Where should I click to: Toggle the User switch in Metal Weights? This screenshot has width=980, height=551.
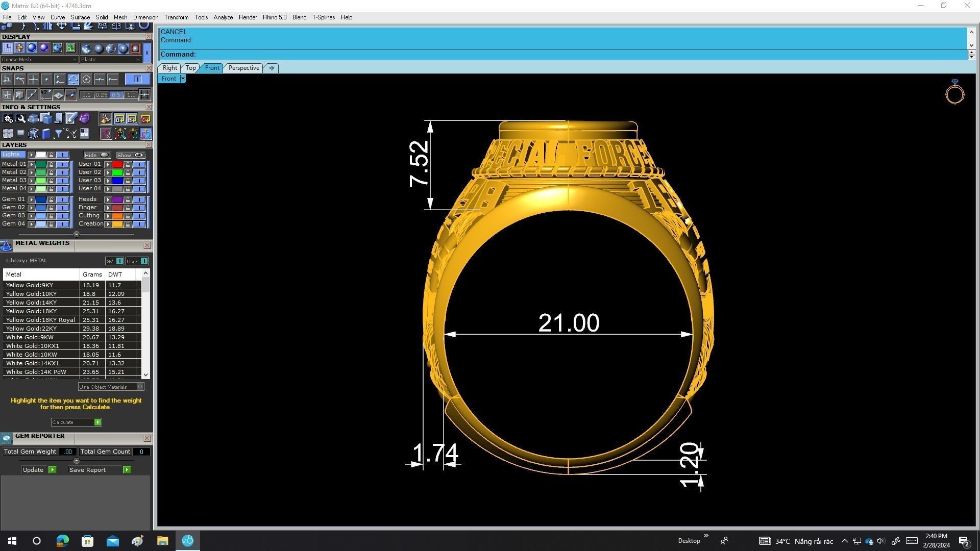[x=137, y=261]
